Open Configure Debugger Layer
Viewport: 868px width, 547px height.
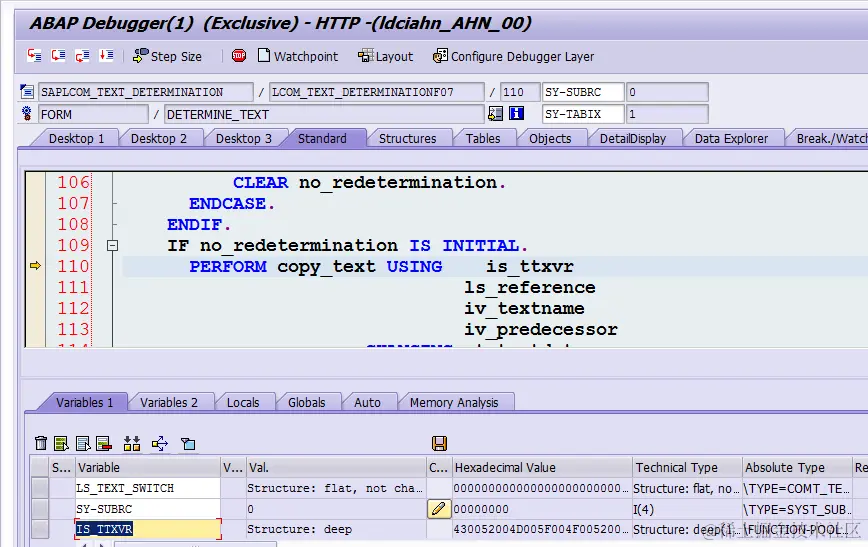[x=513, y=56]
